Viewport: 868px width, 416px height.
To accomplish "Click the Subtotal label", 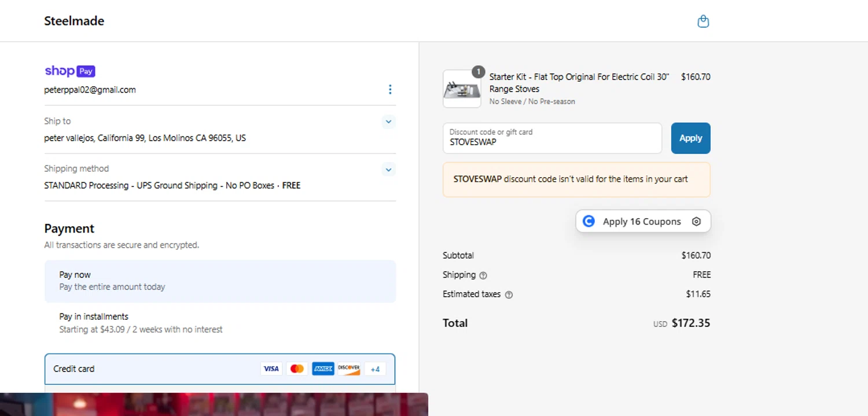I will pos(458,255).
